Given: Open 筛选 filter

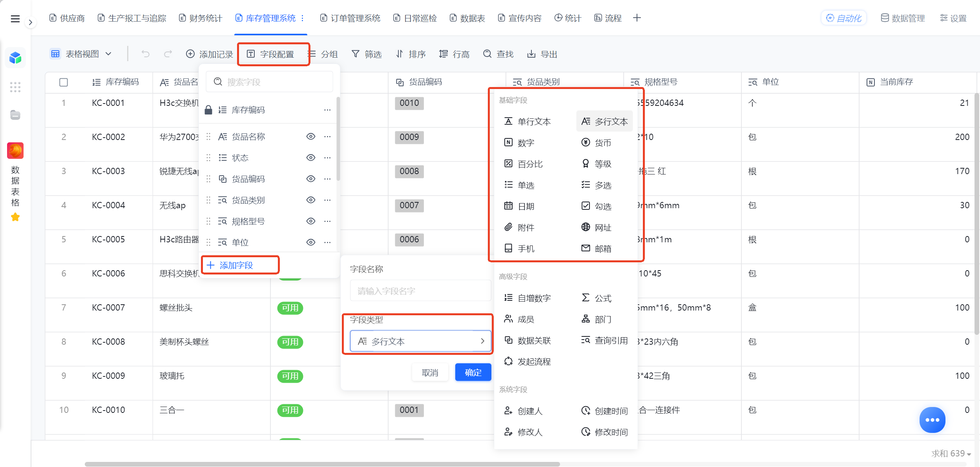Looking at the screenshot, I should click(x=367, y=54).
